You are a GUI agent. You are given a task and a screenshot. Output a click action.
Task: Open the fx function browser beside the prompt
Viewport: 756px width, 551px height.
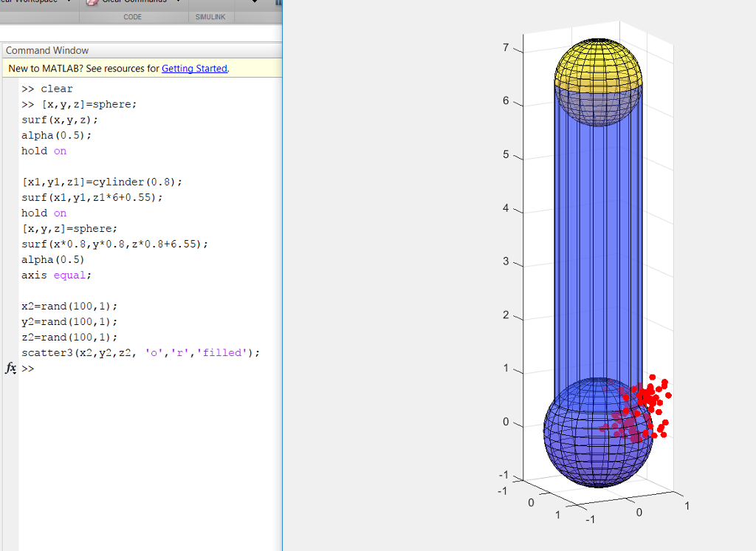click(10, 368)
